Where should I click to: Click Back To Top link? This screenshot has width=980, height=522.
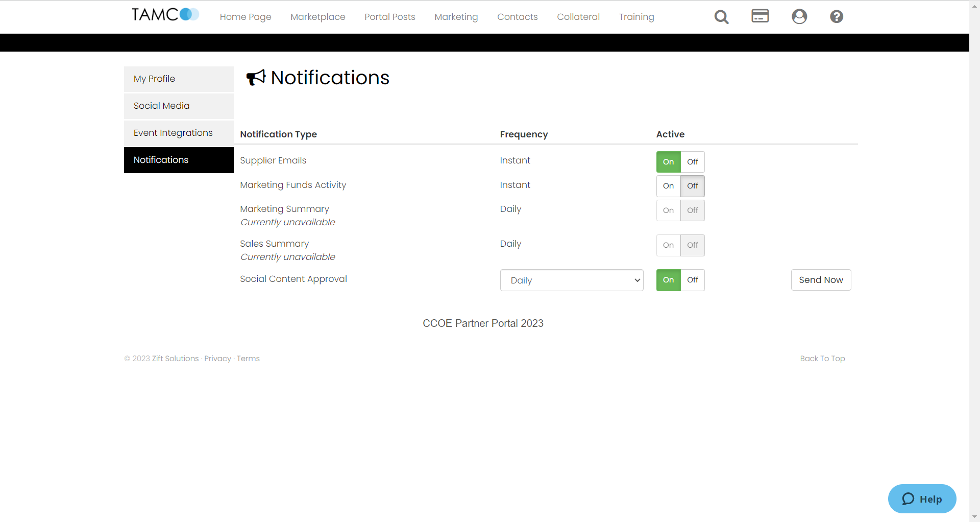coord(822,359)
